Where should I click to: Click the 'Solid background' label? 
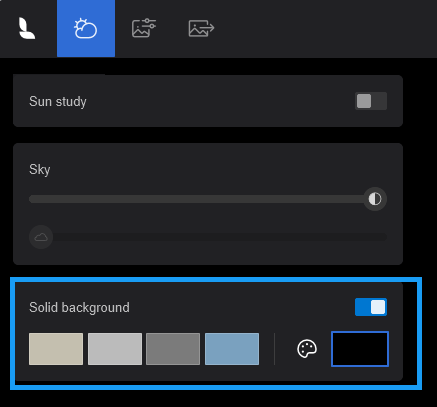point(79,307)
